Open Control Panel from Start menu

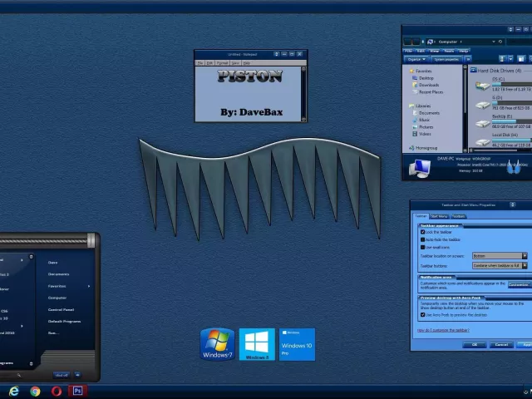(x=61, y=309)
